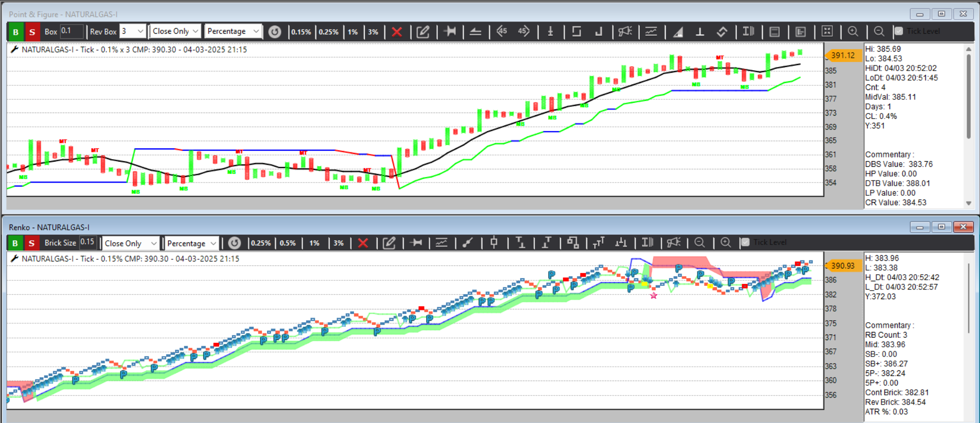Select the 0.5% brick preset in Renko

(x=288, y=243)
